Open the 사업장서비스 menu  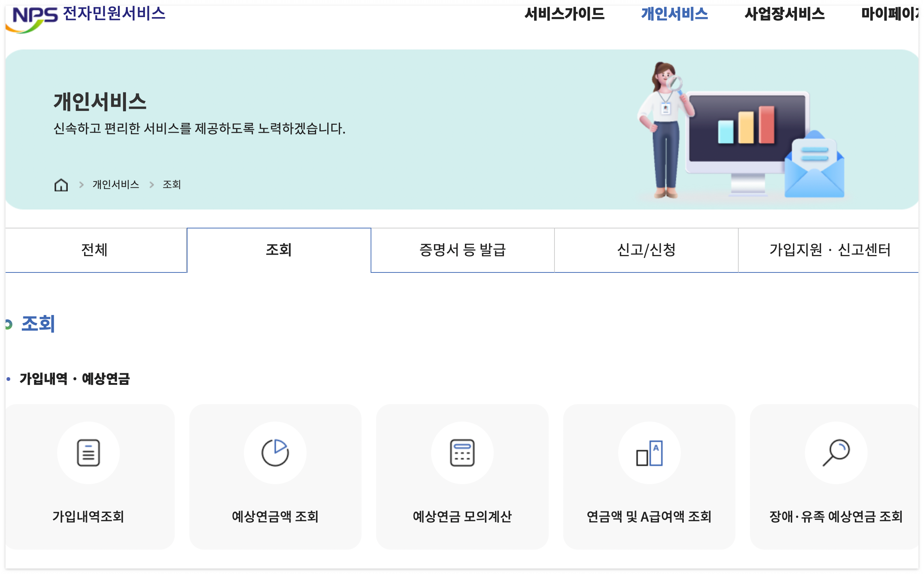point(785,15)
